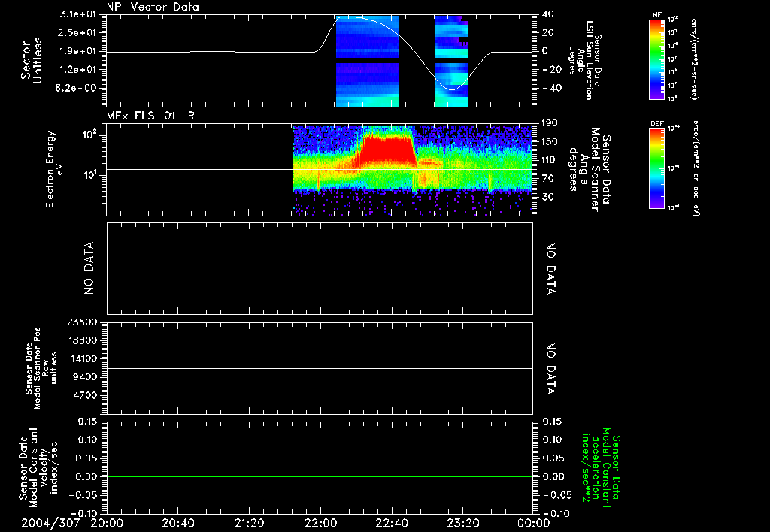Viewport: 770px width, 532px height.
Task: Click the 'Model Scanner Angle degrees' axis label
Action: (590, 170)
